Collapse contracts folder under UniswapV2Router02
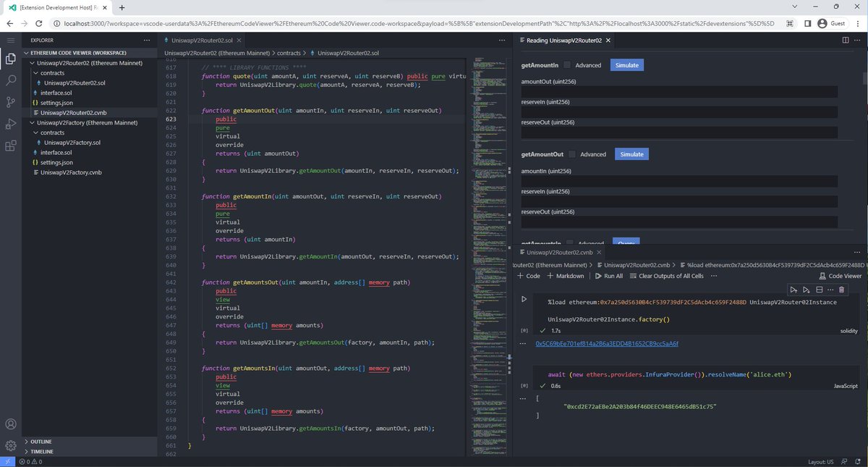The width and height of the screenshot is (868, 467). [x=89, y=73]
